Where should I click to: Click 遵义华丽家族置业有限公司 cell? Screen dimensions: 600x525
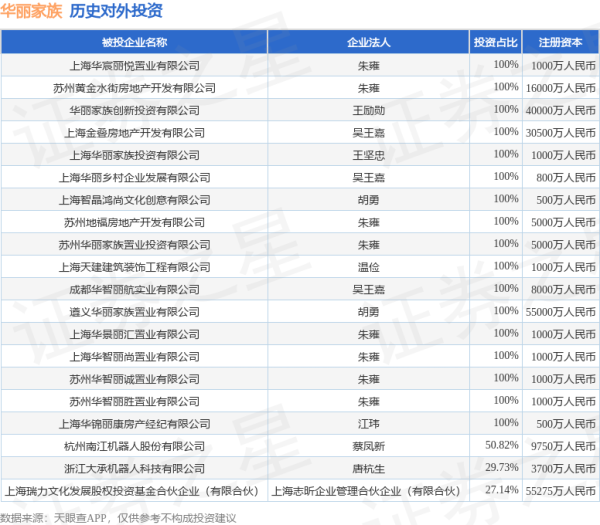click(x=134, y=312)
